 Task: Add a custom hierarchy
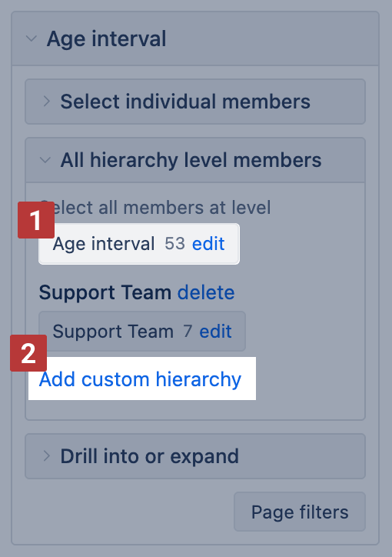click(x=140, y=379)
